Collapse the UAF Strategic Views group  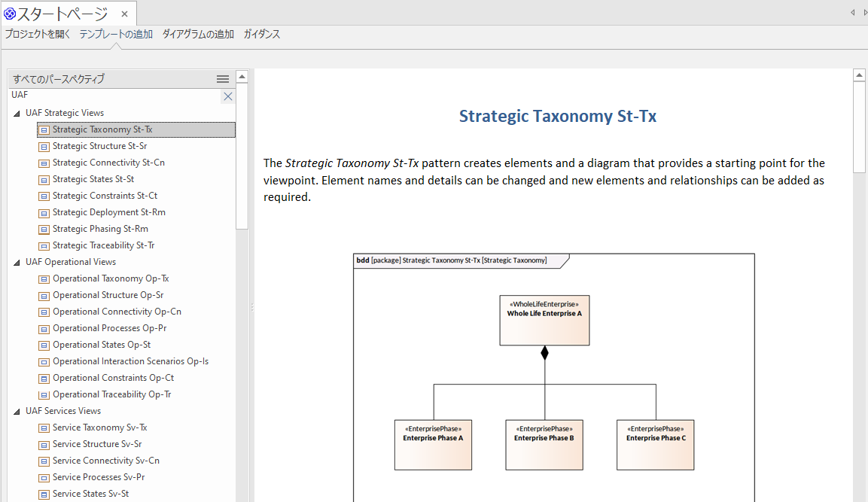coord(17,114)
